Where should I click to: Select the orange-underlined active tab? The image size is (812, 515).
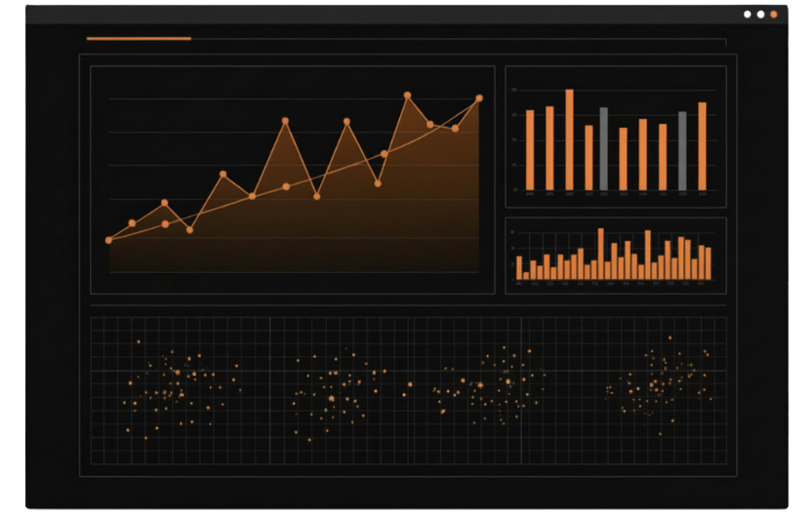139,39
